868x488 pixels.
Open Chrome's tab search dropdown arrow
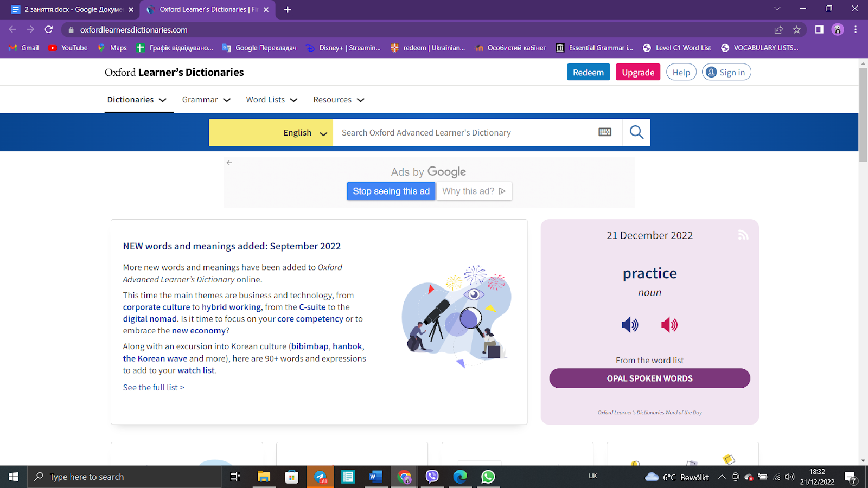(777, 9)
